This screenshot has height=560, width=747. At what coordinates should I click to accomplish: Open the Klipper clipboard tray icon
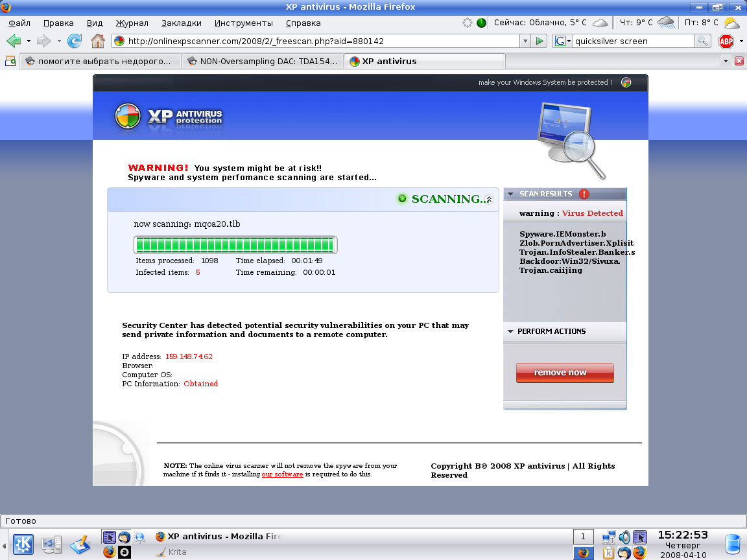tap(608, 552)
